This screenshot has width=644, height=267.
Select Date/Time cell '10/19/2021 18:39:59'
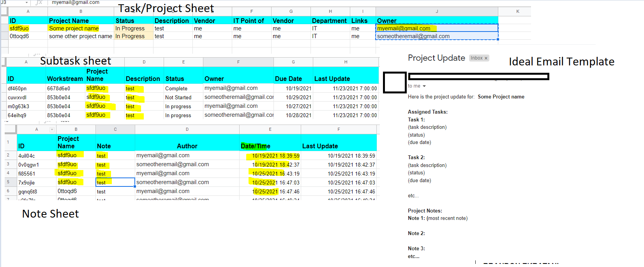tap(270, 156)
